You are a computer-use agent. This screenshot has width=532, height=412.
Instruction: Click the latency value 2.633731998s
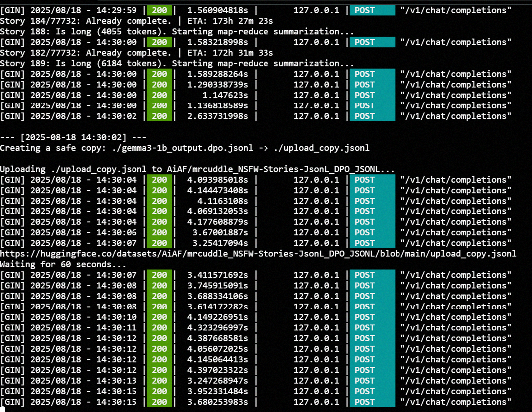click(x=218, y=116)
